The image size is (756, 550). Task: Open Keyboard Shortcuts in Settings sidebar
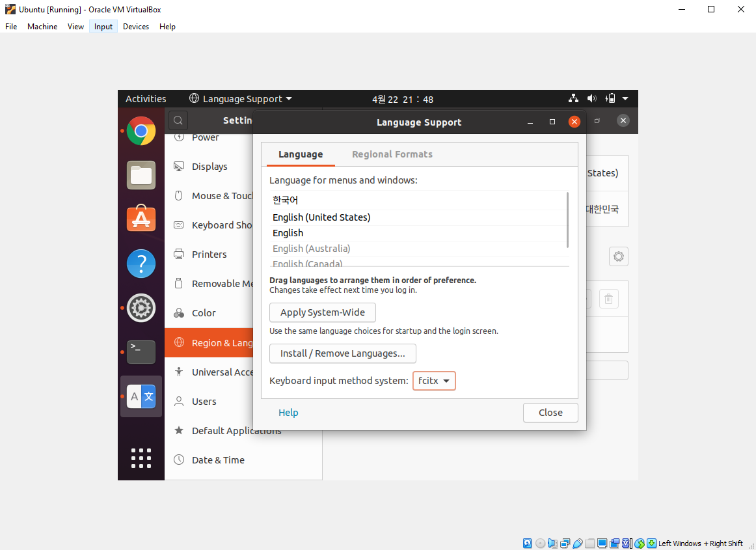pyautogui.click(x=209, y=225)
